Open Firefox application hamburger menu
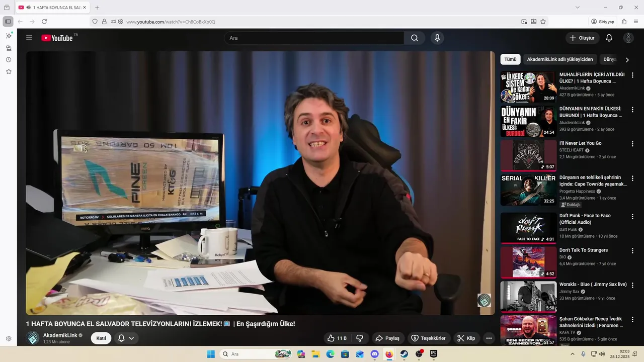Viewport: 644px width, 362px height. coord(636,22)
